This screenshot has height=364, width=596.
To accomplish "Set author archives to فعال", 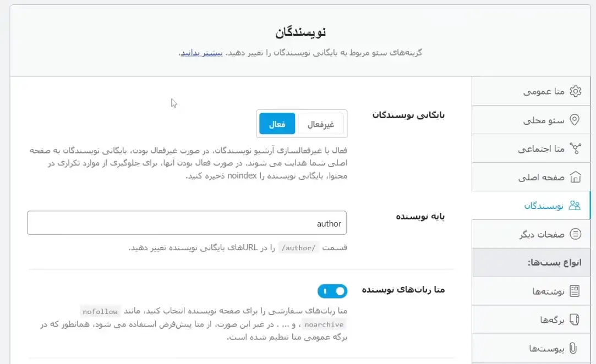I will 277,124.
